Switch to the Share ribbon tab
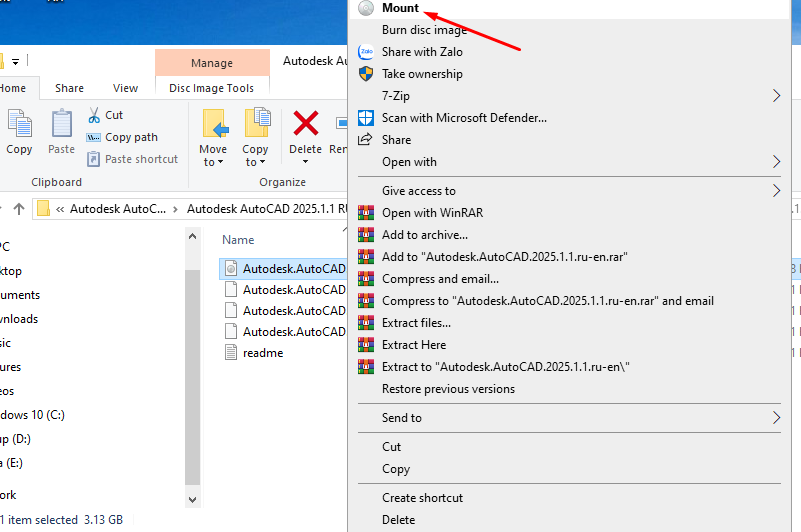 69,88
